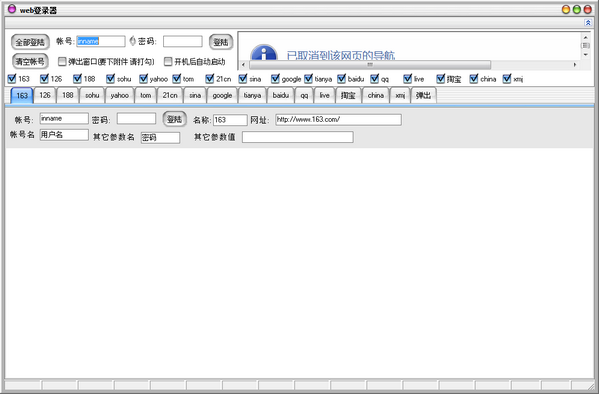Switch to the qq tab
This screenshot has height=394, width=599.
tap(304, 95)
